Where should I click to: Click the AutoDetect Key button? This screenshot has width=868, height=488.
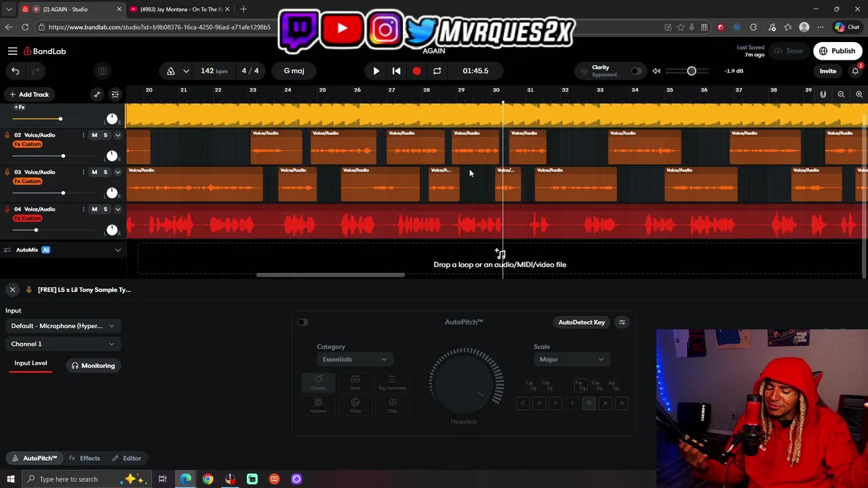(x=581, y=322)
